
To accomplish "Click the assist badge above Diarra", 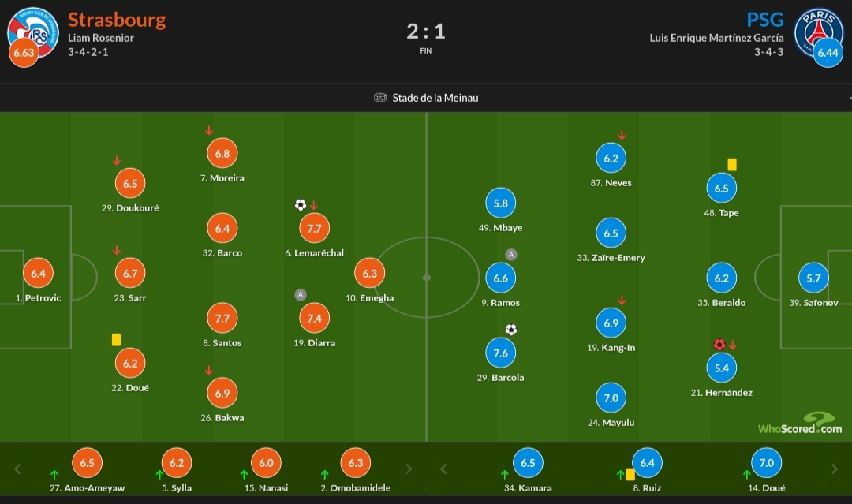I will pos(300,295).
